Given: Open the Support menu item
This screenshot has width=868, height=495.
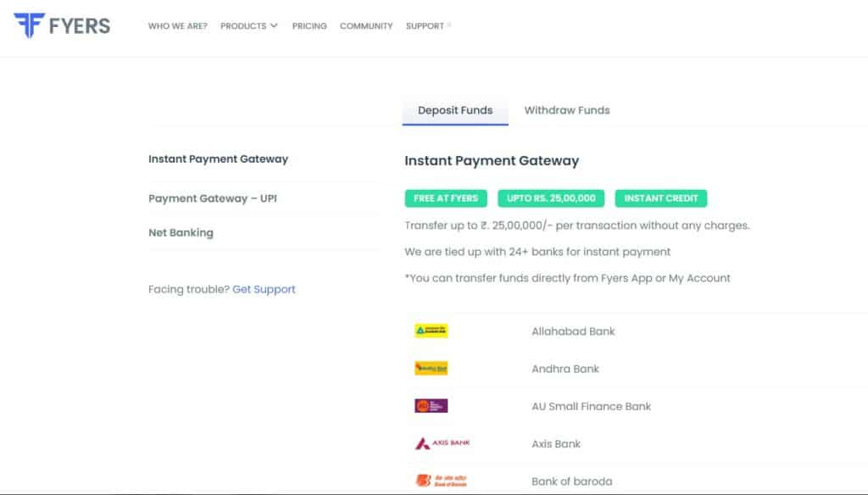Looking at the screenshot, I should (x=426, y=26).
